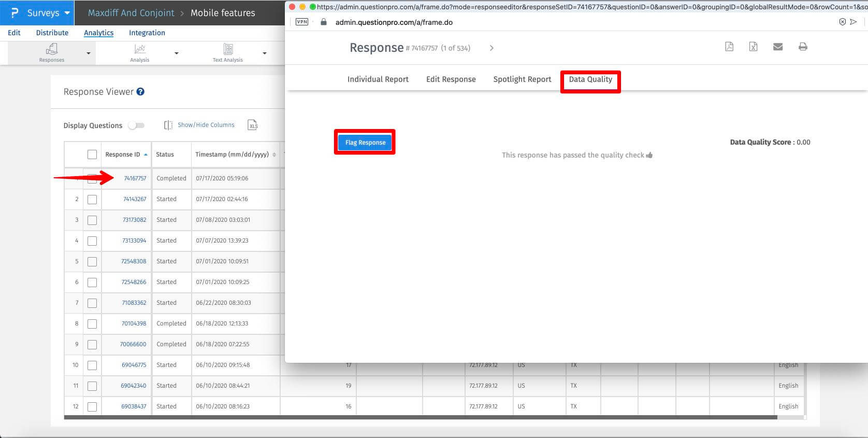Mark the checkbox for response 70066600
Viewport: 868px width, 438px height.
click(x=92, y=344)
